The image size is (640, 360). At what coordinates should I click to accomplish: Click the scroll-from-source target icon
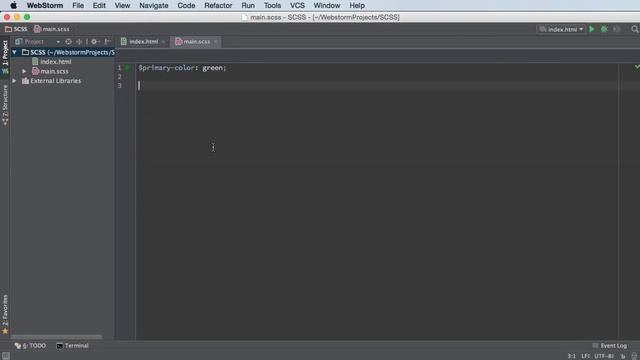68,42
